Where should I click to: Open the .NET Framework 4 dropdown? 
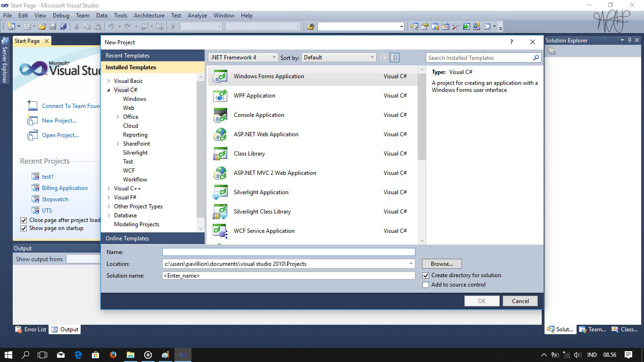[x=243, y=58]
